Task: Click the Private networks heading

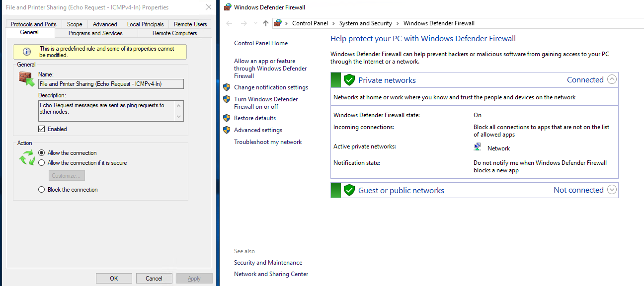Action: (387, 80)
